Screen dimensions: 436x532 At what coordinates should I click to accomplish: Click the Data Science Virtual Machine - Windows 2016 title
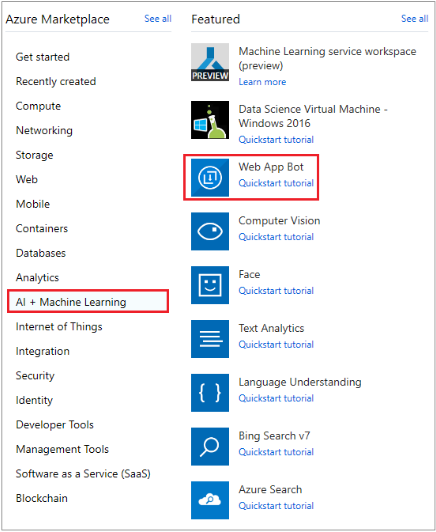(x=313, y=116)
